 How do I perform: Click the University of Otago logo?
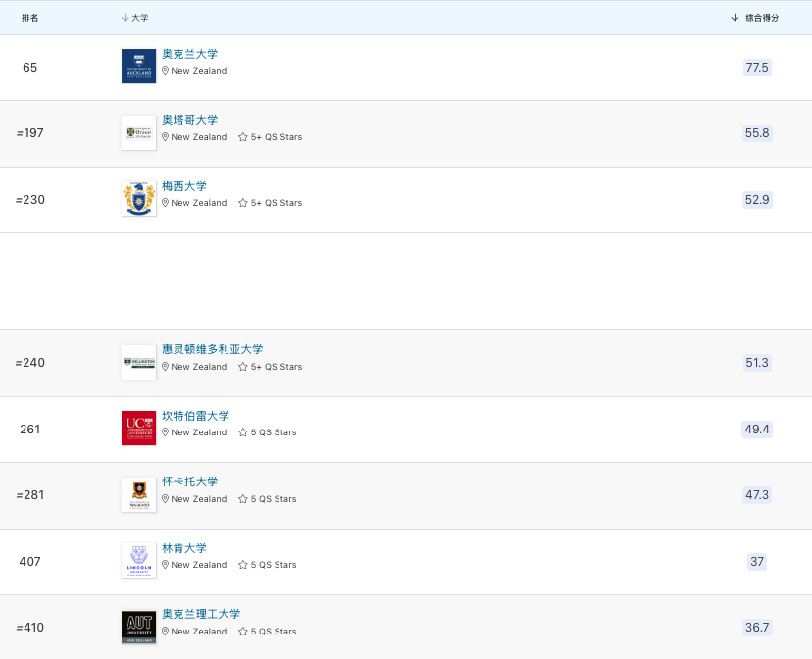point(138,132)
